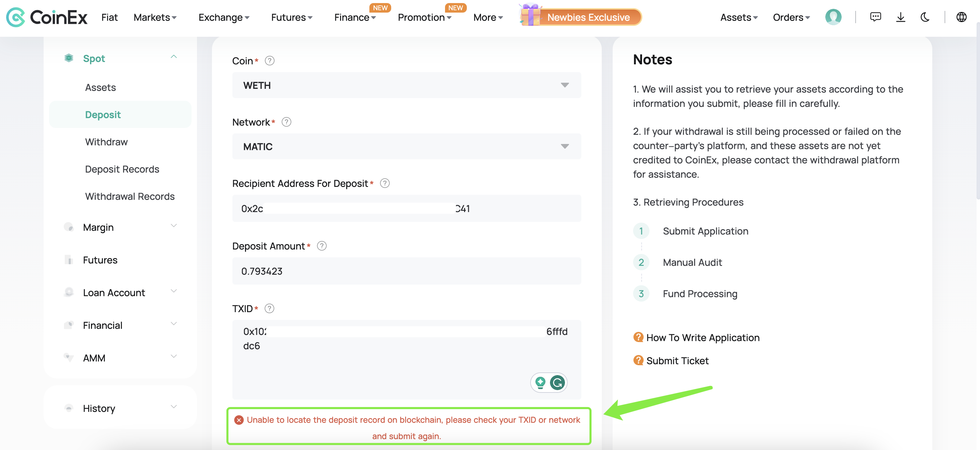Open the Markets dropdown menu
Viewport: 980px width, 450px height.
155,17
